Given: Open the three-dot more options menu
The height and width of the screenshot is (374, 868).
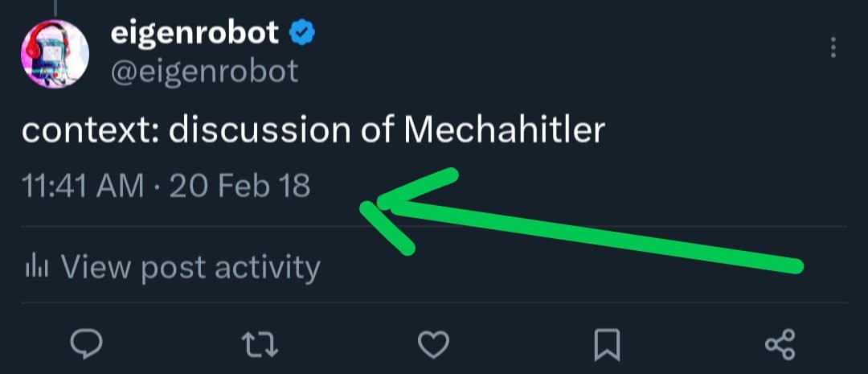Looking at the screenshot, I should [833, 48].
